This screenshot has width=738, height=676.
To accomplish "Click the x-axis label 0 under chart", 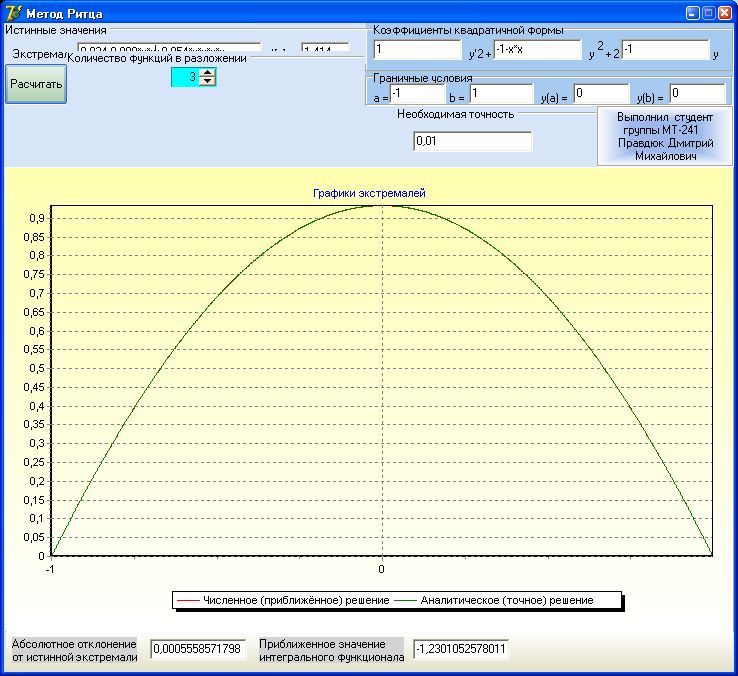I will click(x=381, y=569).
